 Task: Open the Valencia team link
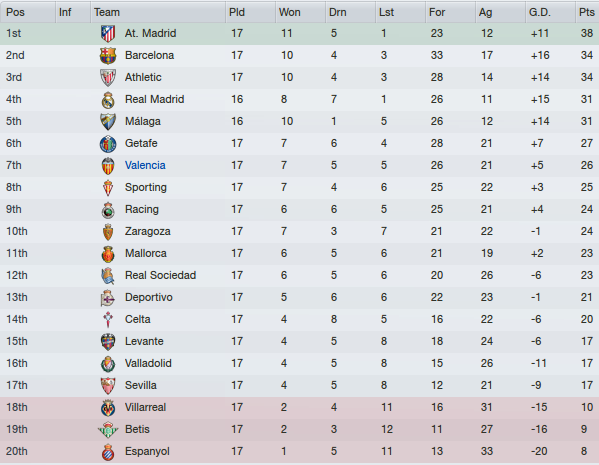pos(145,165)
